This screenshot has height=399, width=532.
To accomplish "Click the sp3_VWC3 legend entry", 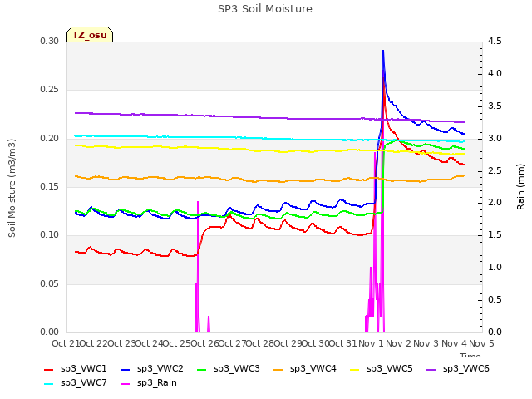I will (229, 369).
